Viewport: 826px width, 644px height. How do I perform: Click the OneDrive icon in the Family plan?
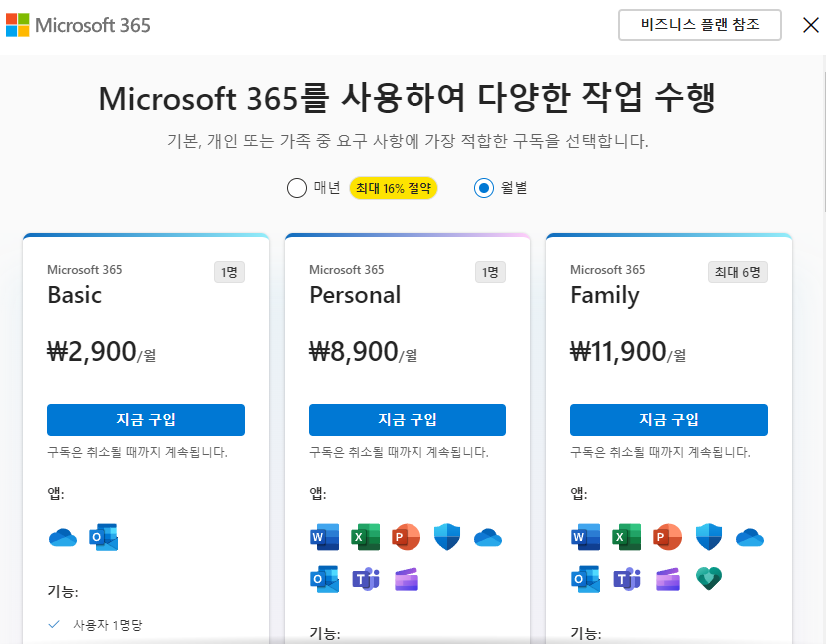tap(750, 537)
